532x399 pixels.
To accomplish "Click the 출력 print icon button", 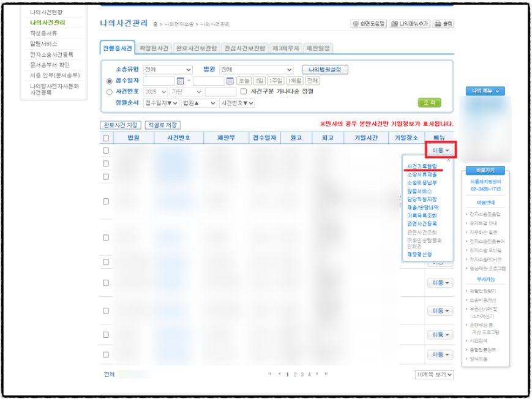I will (x=443, y=24).
